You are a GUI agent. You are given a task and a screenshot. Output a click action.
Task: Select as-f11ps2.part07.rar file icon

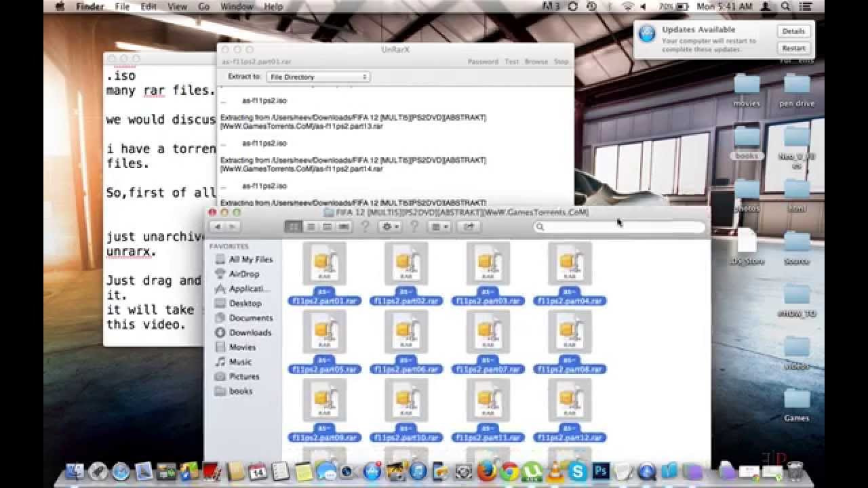tap(488, 332)
